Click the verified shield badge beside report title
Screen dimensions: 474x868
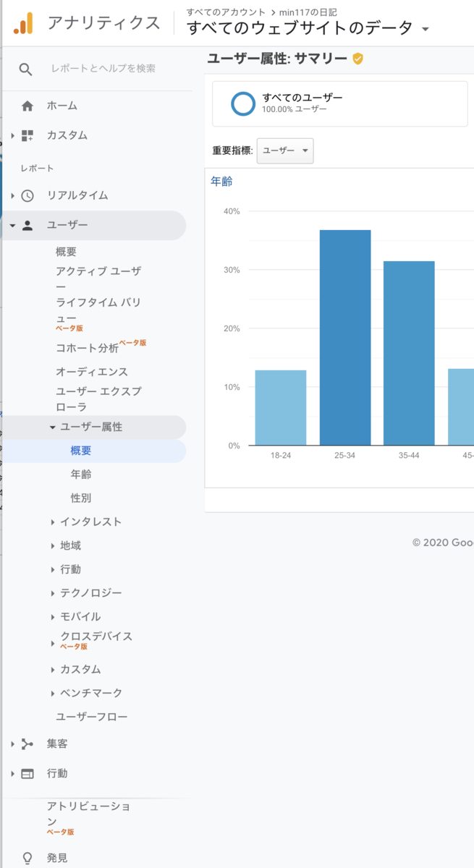357,59
